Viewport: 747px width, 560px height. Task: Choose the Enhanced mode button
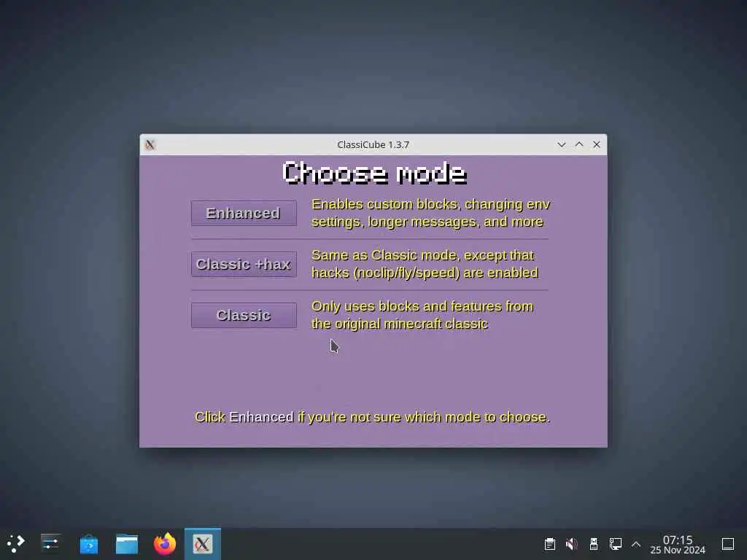(244, 213)
